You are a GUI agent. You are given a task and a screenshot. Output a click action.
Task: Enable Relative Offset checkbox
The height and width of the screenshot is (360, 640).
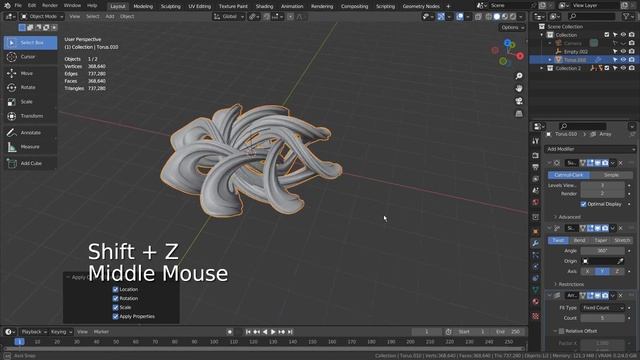562,331
